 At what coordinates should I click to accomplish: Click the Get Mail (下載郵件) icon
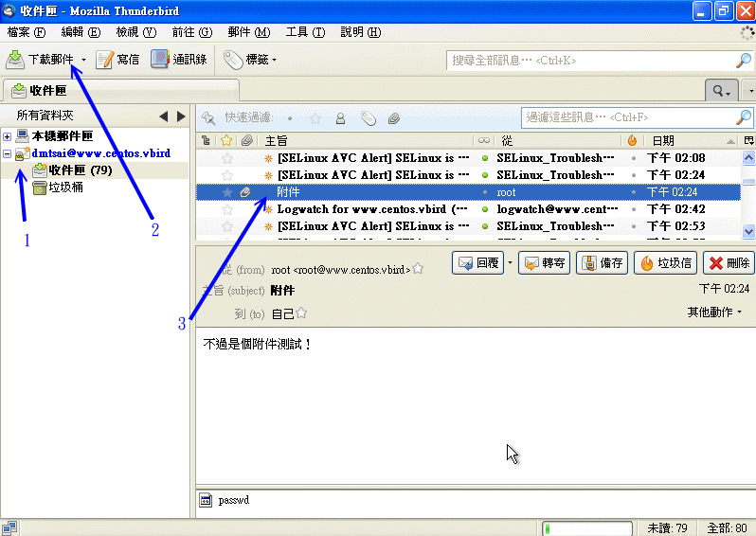pos(16,60)
